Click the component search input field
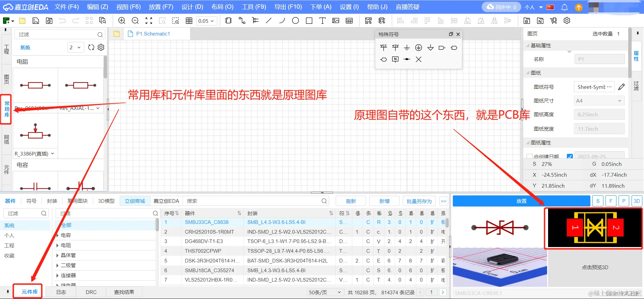 [257, 201]
